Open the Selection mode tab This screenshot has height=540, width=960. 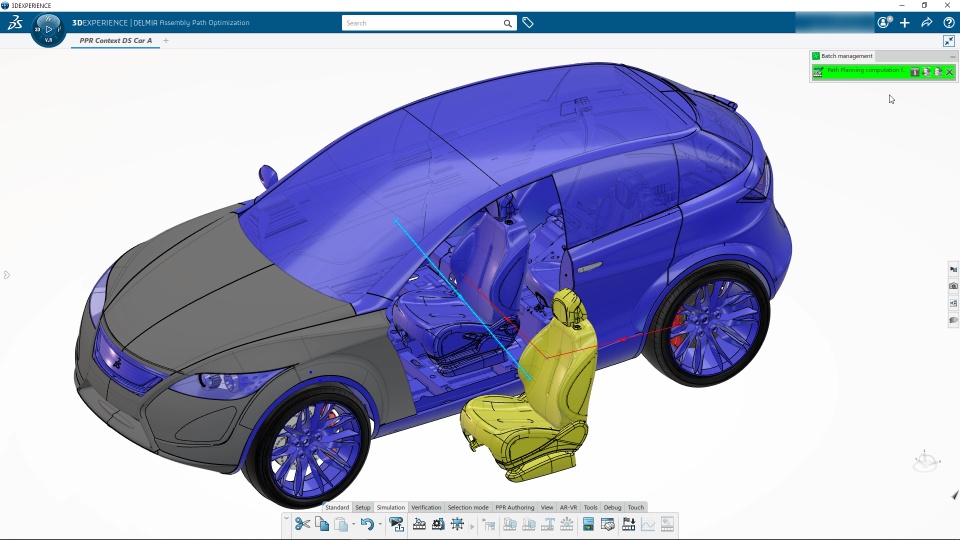point(468,508)
